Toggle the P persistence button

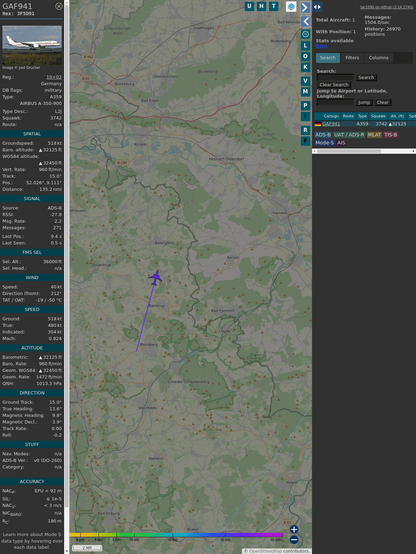pos(305,106)
